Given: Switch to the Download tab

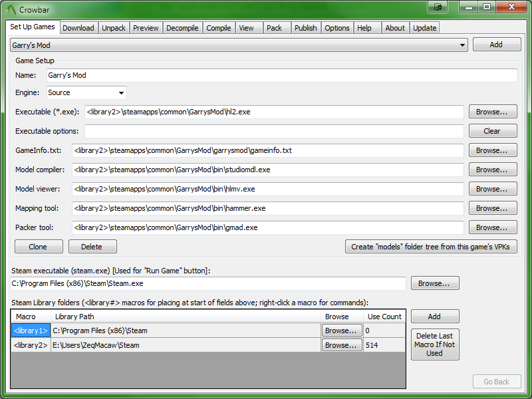Looking at the screenshot, I should coord(78,28).
